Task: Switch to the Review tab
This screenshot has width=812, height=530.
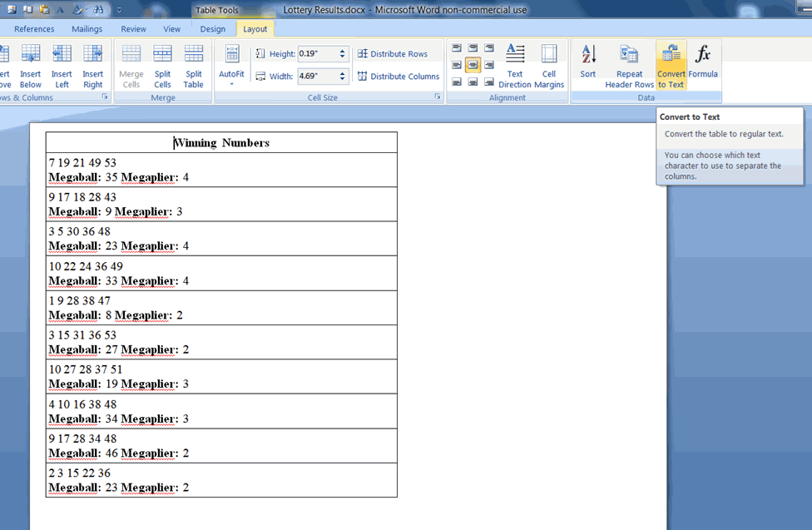Action: pyautogui.click(x=134, y=29)
